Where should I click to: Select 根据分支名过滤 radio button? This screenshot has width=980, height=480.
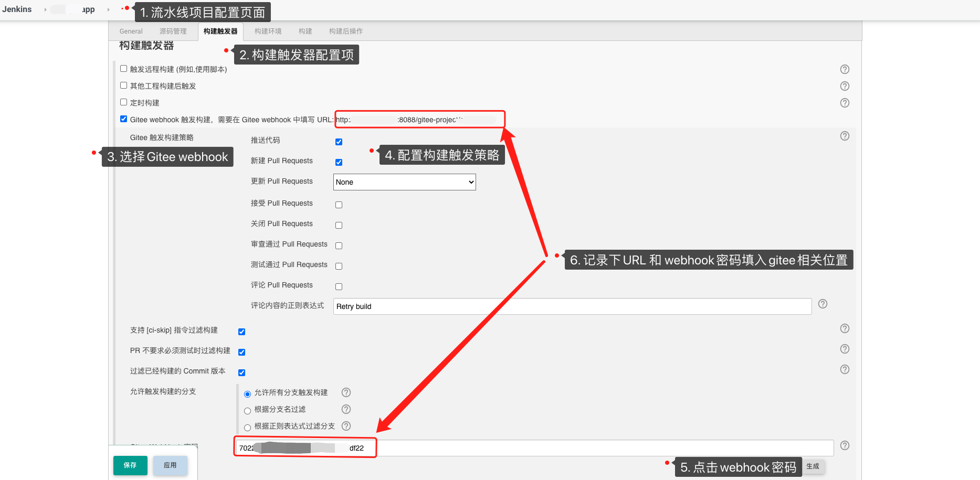247,411
